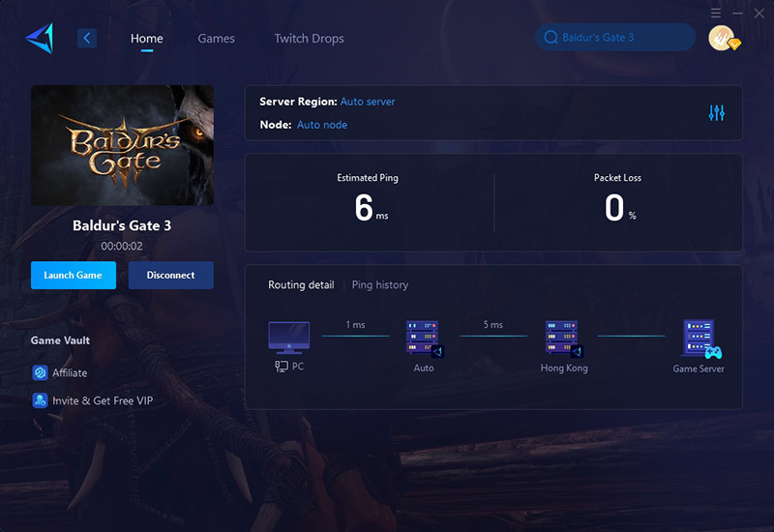Viewport: 774px width, 532px height.
Task: Close the booster window
Action: (x=759, y=14)
